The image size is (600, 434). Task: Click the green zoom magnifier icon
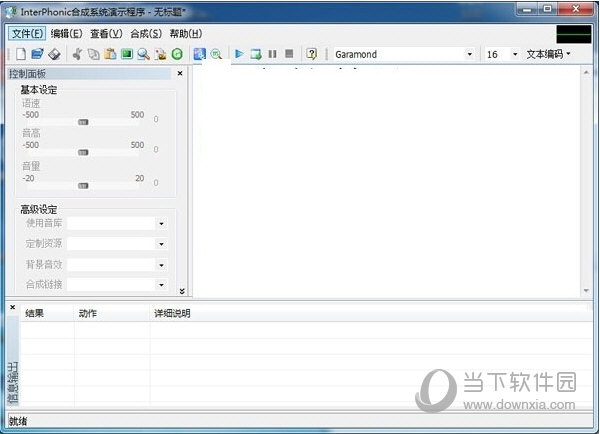pyautogui.click(x=216, y=54)
